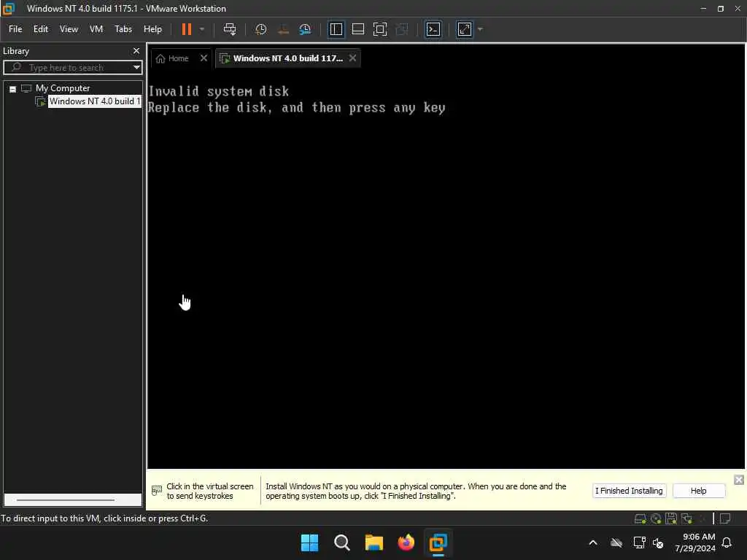
Task: Click the muted volume tray icon
Action: (658, 542)
